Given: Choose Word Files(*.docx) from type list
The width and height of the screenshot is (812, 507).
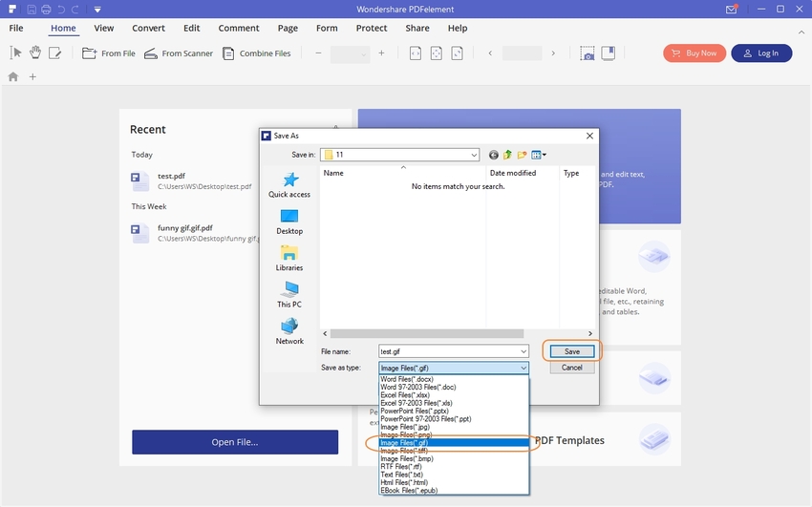Looking at the screenshot, I should (454, 379).
